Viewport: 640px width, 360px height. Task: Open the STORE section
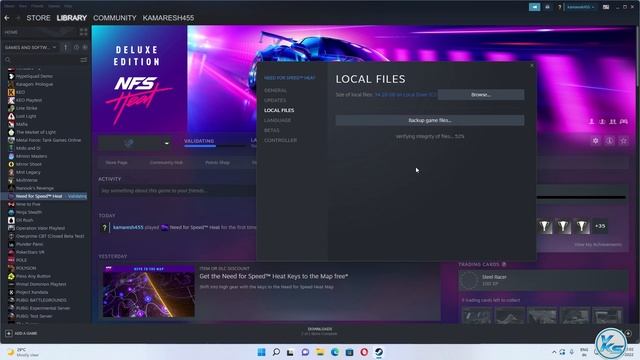38,18
